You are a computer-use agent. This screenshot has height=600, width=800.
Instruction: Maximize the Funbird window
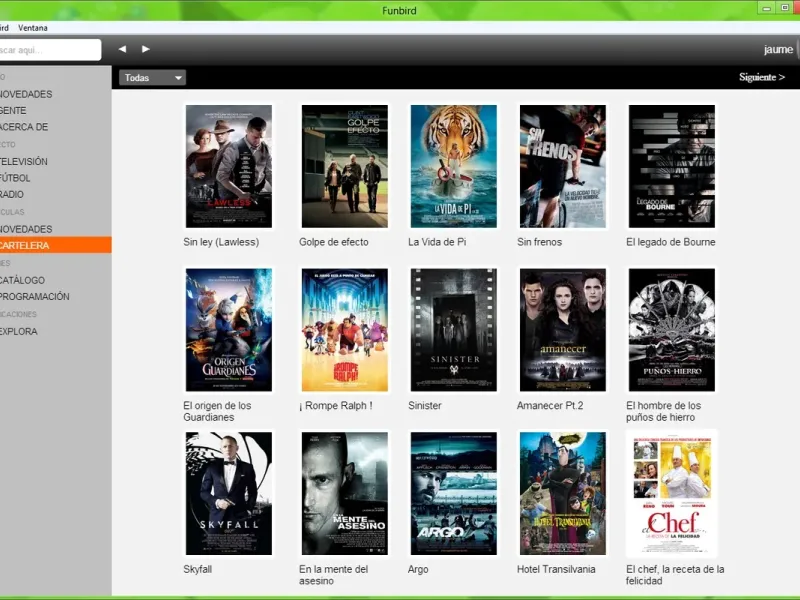[785, 8]
